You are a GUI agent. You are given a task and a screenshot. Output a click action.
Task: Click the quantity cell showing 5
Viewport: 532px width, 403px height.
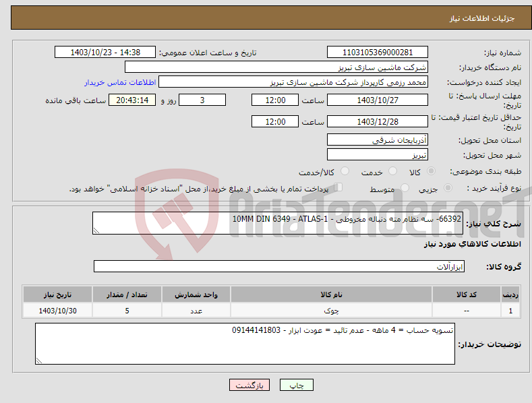[127, 311]
